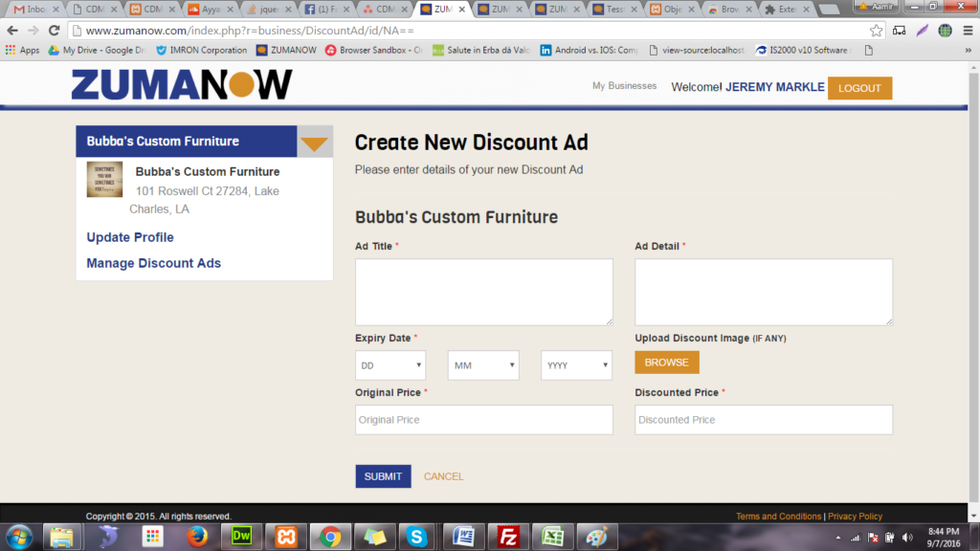Open the Browser Sandbox bookmark

(x=374, y=50)
